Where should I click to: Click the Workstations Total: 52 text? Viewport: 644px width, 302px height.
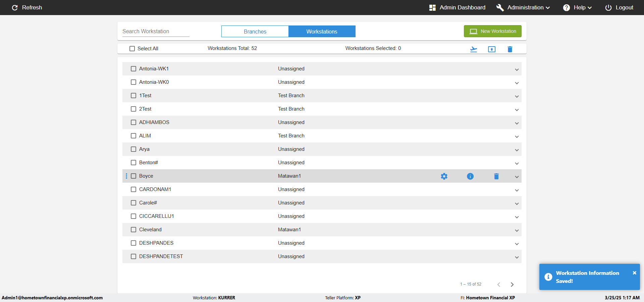[232, 48]
